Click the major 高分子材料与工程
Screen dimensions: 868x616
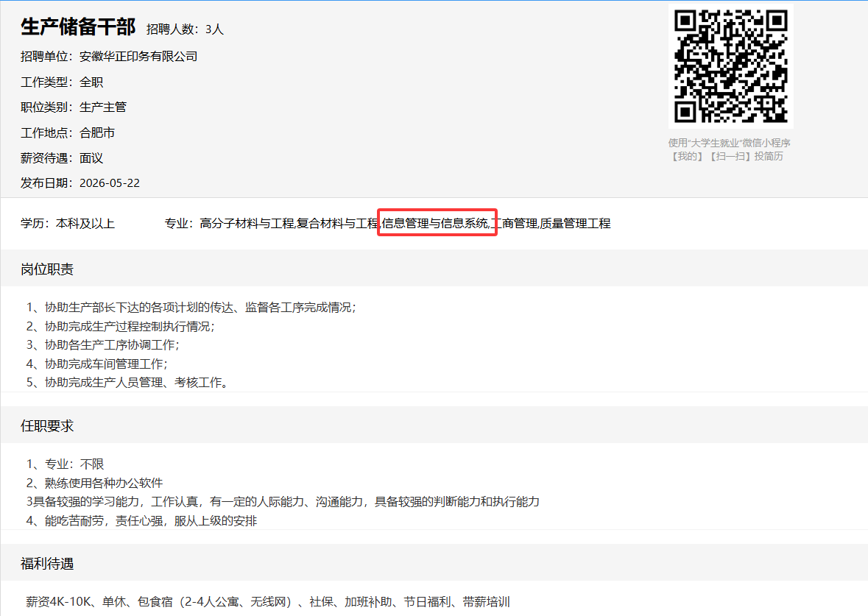pyautogui.click(x=247, y=224)
